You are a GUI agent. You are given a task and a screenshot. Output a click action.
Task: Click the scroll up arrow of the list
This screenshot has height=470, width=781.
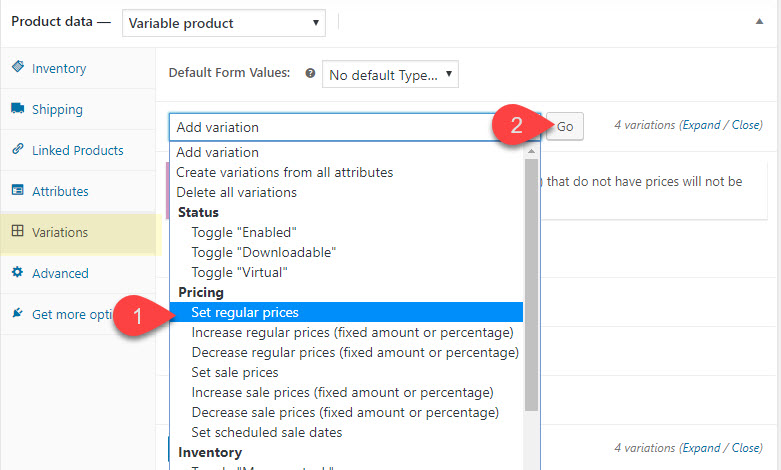click(531, 151)
